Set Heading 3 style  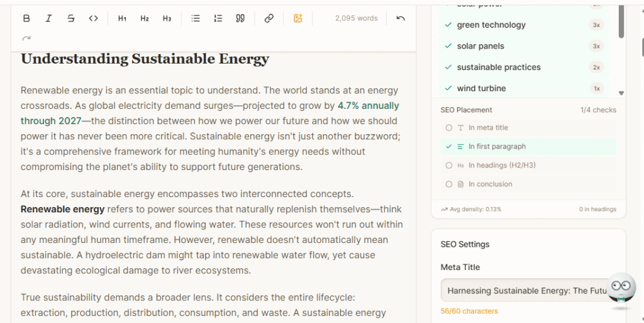click(167, 18)
